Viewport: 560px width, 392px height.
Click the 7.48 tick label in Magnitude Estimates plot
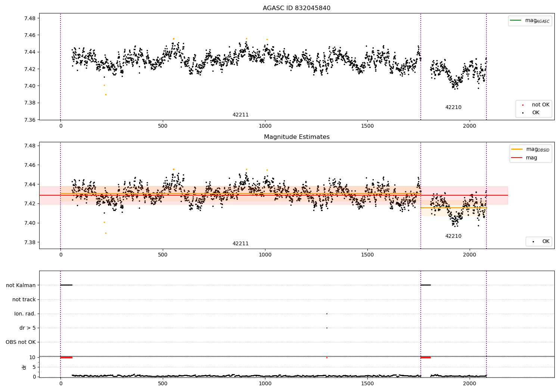click(30, 146)
